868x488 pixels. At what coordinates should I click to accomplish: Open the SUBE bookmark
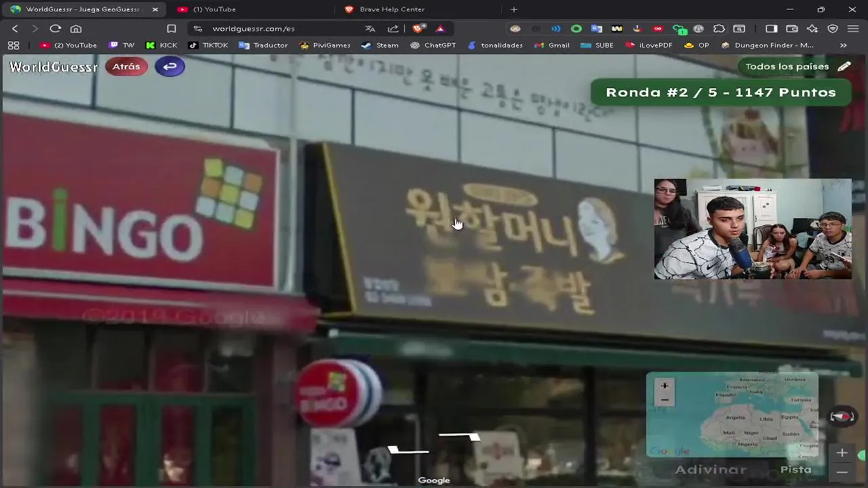click(x=597, y=45)
